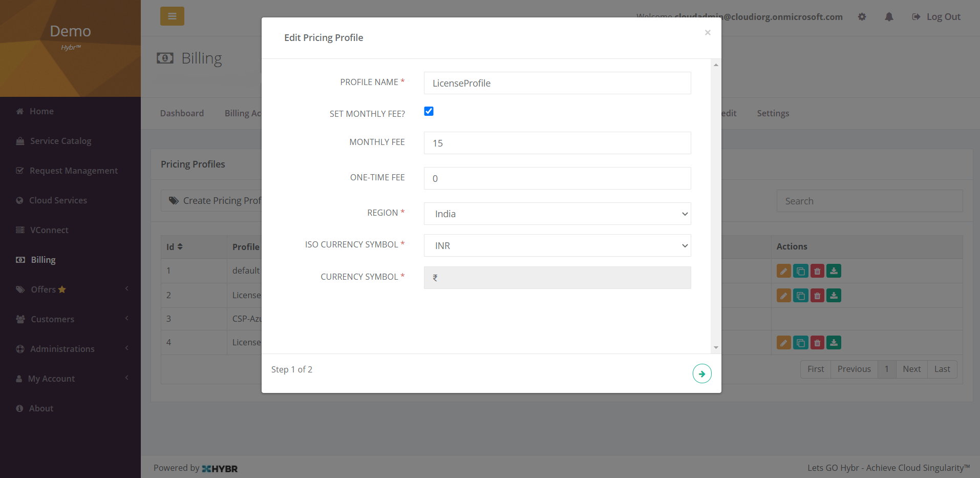The image size is (980, 478).
Task: Uncheck the Set Monthly Fee checkbox
Action: (x=429, y=111)
